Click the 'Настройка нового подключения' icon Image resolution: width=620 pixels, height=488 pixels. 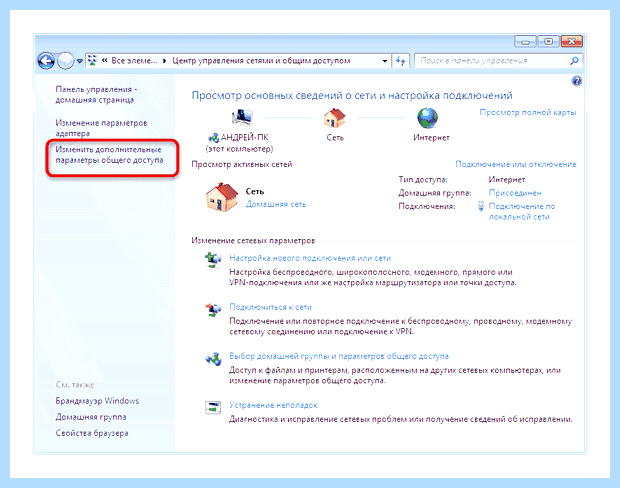click(x=213, y=260)
